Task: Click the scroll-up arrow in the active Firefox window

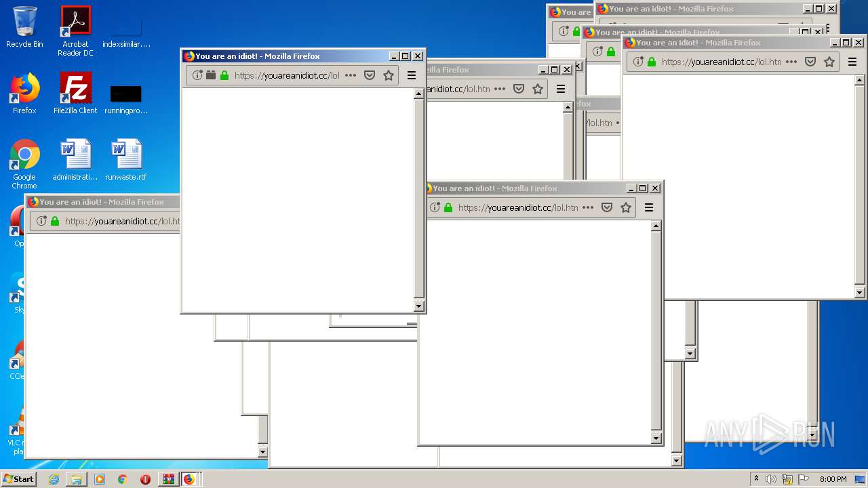Action: pos(419,94)
